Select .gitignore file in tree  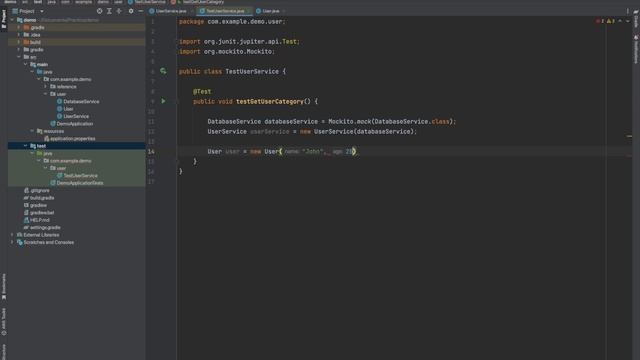tap(40, 190)
